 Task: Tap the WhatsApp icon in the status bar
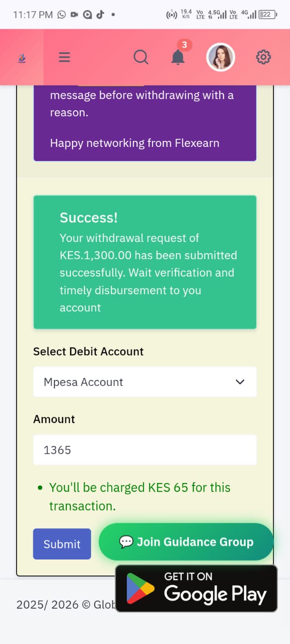tap(61, 15)
